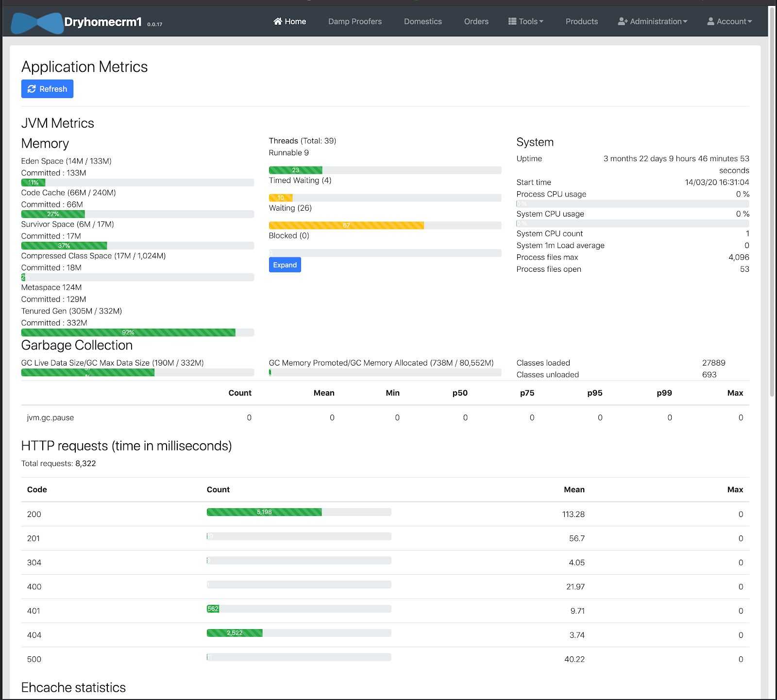Go to Damp Proofers page
The width and height of the screenshot is (777, 700).
(x=355, y=21)
